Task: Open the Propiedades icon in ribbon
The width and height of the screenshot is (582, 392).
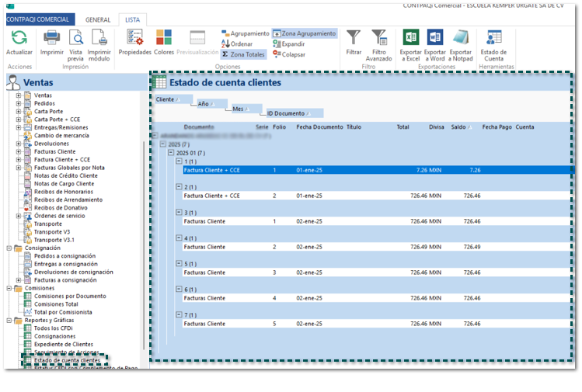Action: (134, 37)
